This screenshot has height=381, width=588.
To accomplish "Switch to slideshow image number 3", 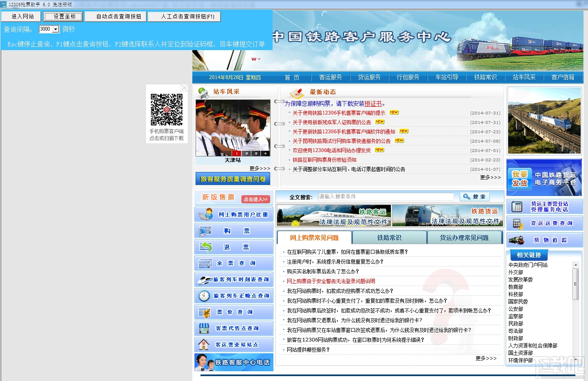I will tap(256, 154).
